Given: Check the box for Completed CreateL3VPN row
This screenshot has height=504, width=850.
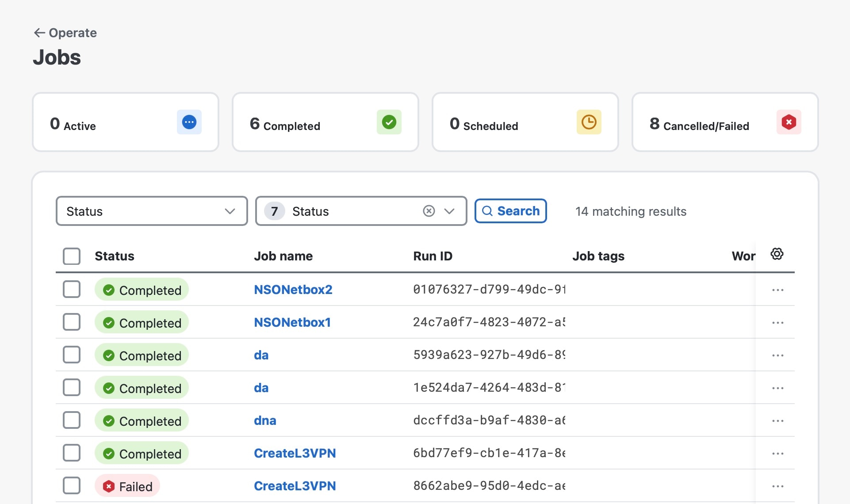Looking at the screenshot, I should point(72,453).
